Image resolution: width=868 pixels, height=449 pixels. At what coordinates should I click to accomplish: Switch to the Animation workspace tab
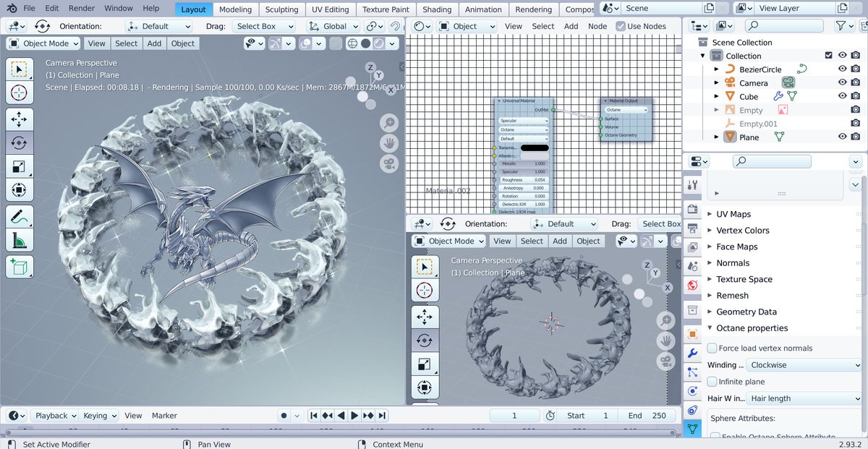(x=483, y=9)
